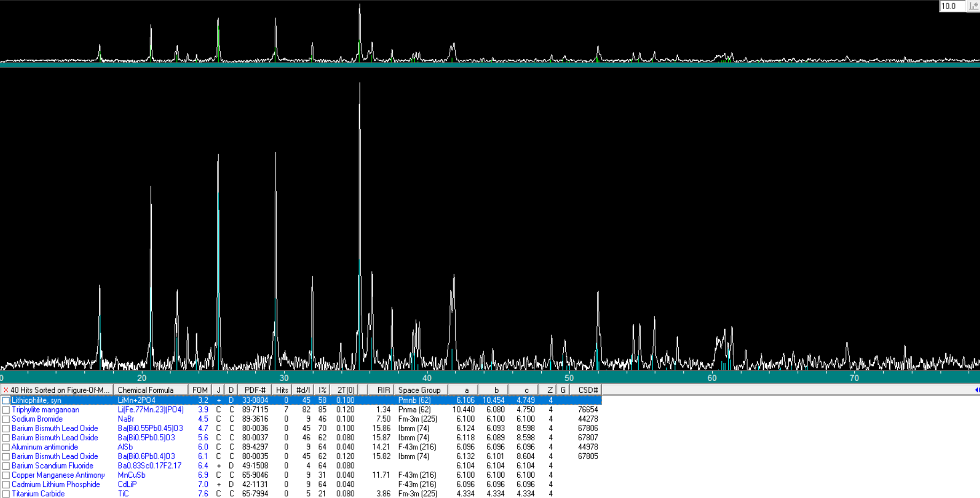Enable the Sodium Bromide checkbox
The image size is (980, 498).
pyautogui.click(x=6, y=419)
